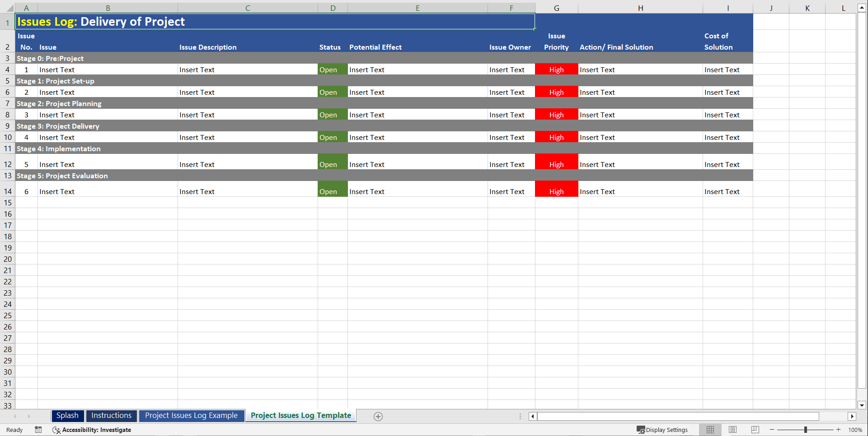
Task: Select row 14 header
Action: 7,191
